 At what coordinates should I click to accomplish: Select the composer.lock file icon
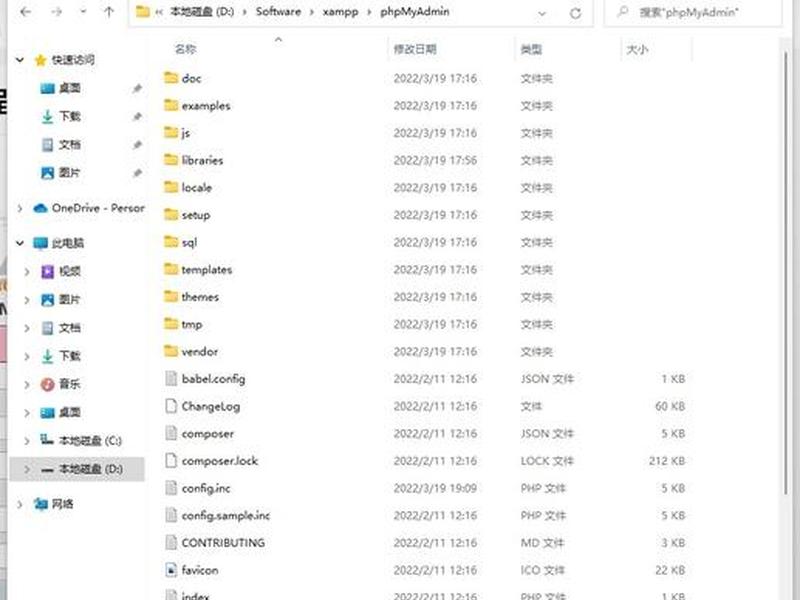[171, 461]
